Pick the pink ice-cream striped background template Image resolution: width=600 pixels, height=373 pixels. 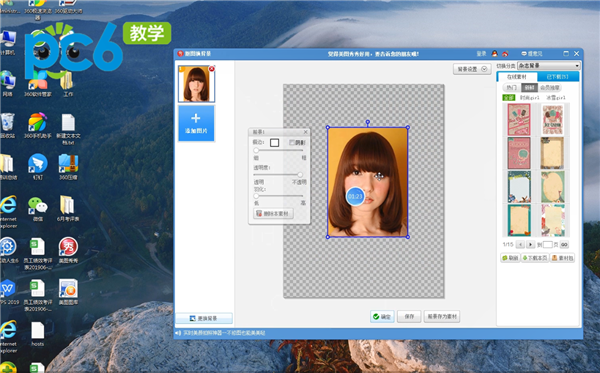[519, 120]
